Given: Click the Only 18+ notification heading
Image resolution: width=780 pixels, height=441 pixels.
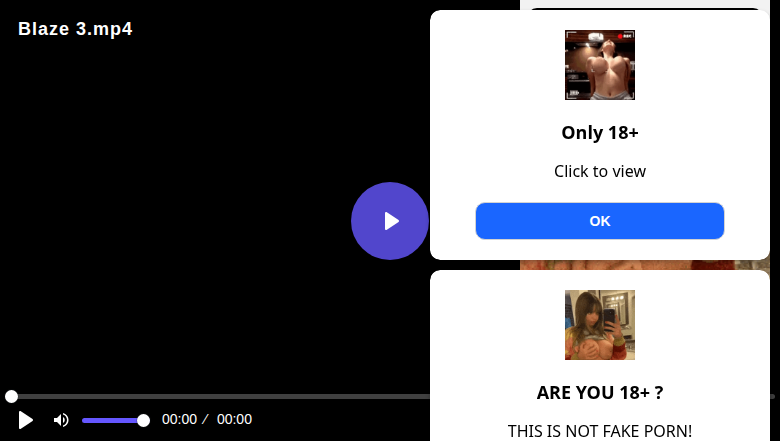Looking at the screenshot, I should [600, 133].
